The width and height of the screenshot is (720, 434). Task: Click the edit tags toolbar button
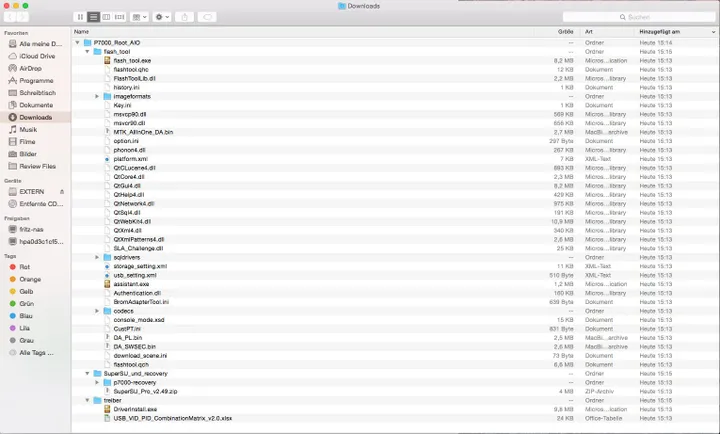pyautogui.click(x=207, y=17)
